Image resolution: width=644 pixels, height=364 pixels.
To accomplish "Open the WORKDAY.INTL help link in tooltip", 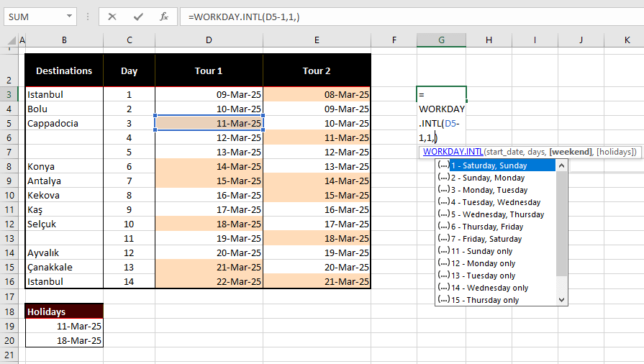I will click(x=453, y=152).
